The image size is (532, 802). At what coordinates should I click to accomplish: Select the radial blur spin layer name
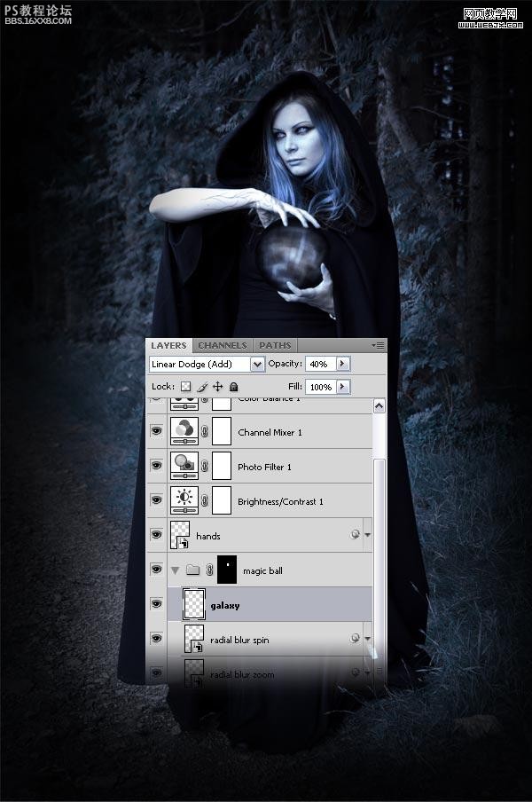(239, 640)
